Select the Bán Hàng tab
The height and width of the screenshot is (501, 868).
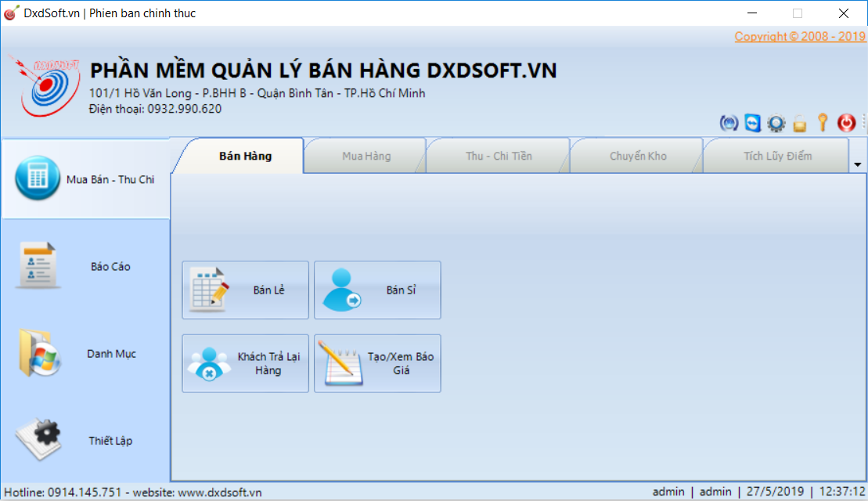(245, 156)
